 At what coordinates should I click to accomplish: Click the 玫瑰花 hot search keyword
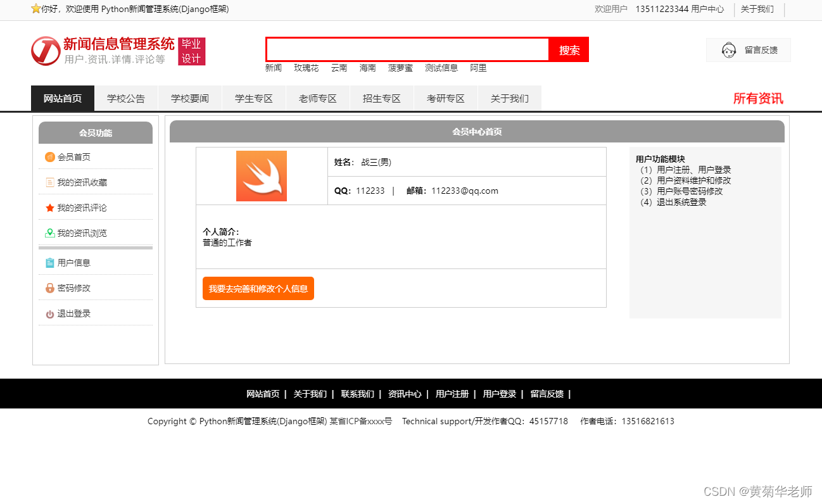(306, 68)
